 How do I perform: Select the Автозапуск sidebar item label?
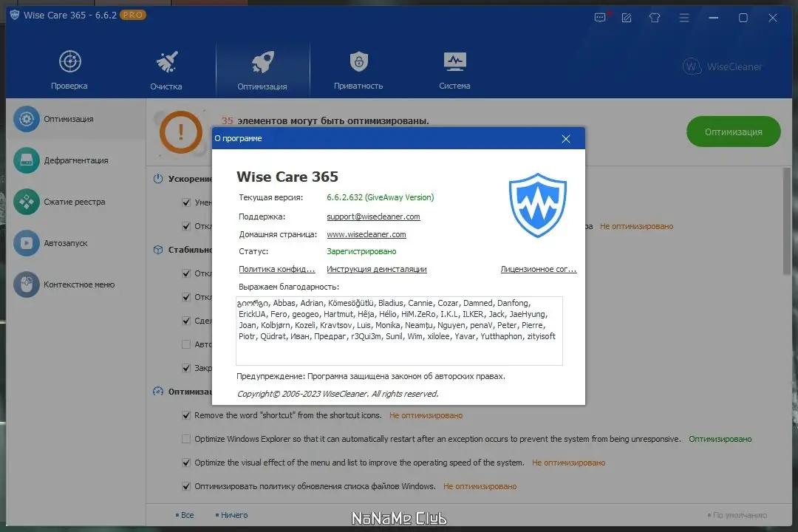pos(66,243)
